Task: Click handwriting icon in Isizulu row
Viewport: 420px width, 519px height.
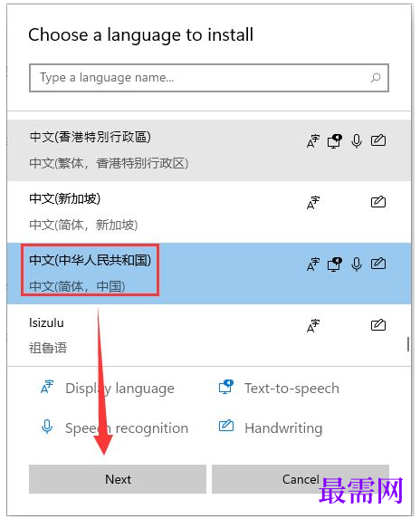Action: [x=378, y=324]
